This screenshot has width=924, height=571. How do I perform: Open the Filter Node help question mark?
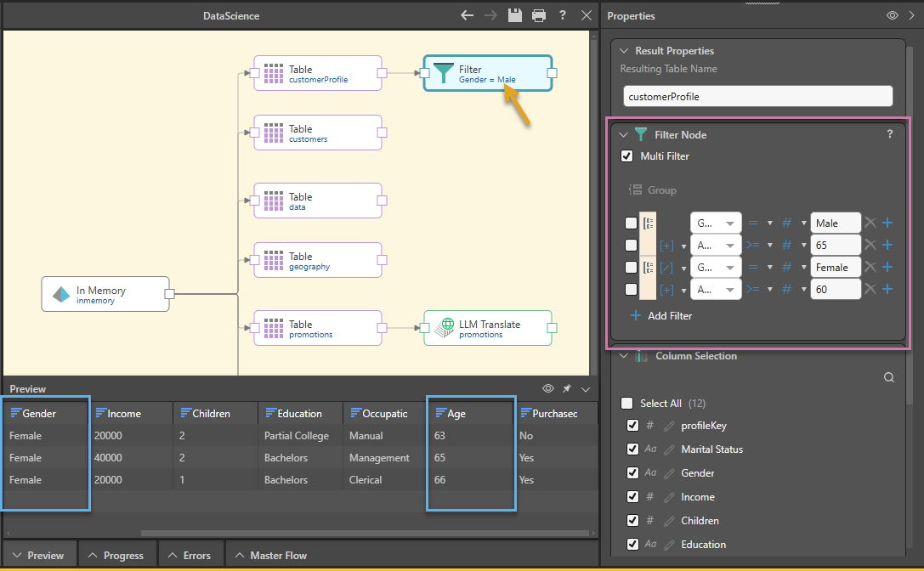[890, 134]
